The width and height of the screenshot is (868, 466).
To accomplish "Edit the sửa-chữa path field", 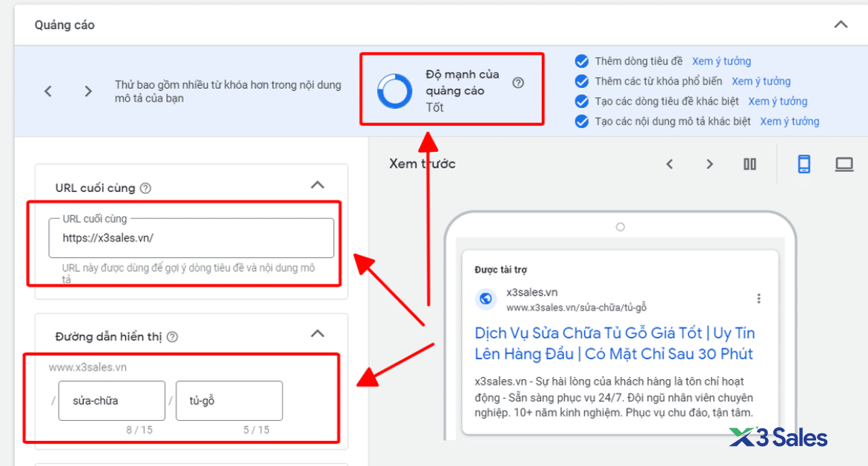I will 112,401.
